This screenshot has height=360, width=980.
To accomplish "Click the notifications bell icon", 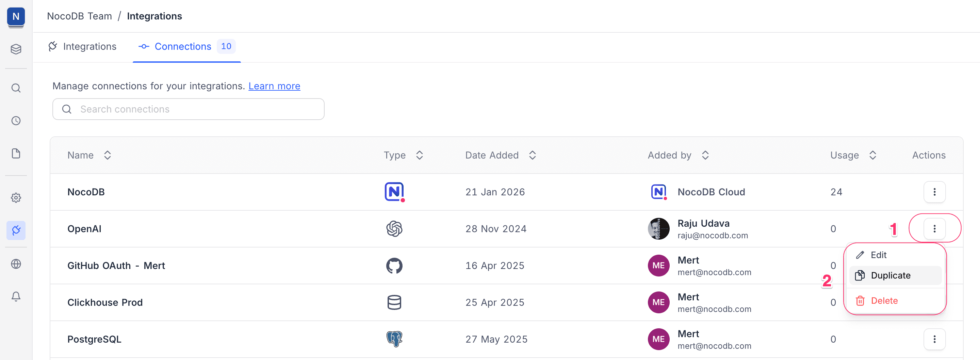I will [16, 296].
